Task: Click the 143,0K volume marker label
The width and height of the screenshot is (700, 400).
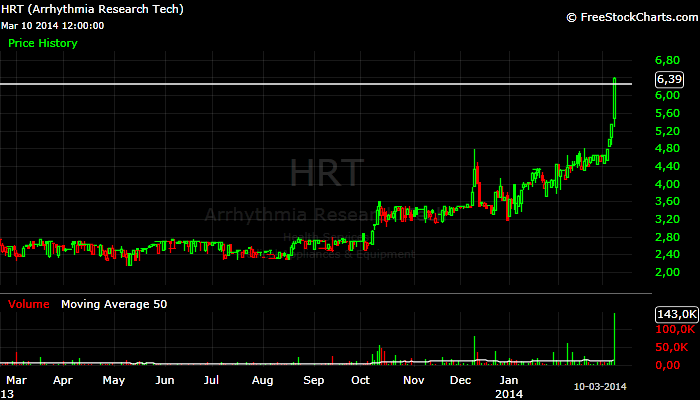Action: click(677, 314)
